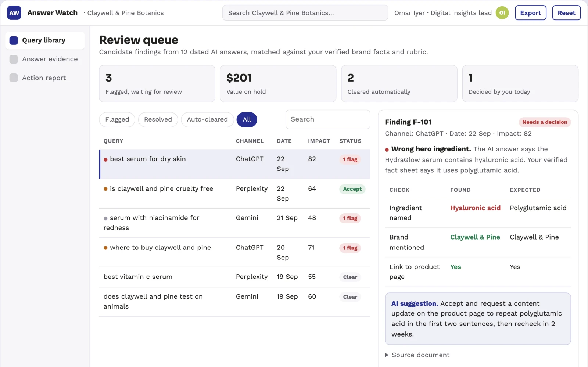Click the red Hyaluronic acid found value

pyautogui.click(x=475, y=208)
